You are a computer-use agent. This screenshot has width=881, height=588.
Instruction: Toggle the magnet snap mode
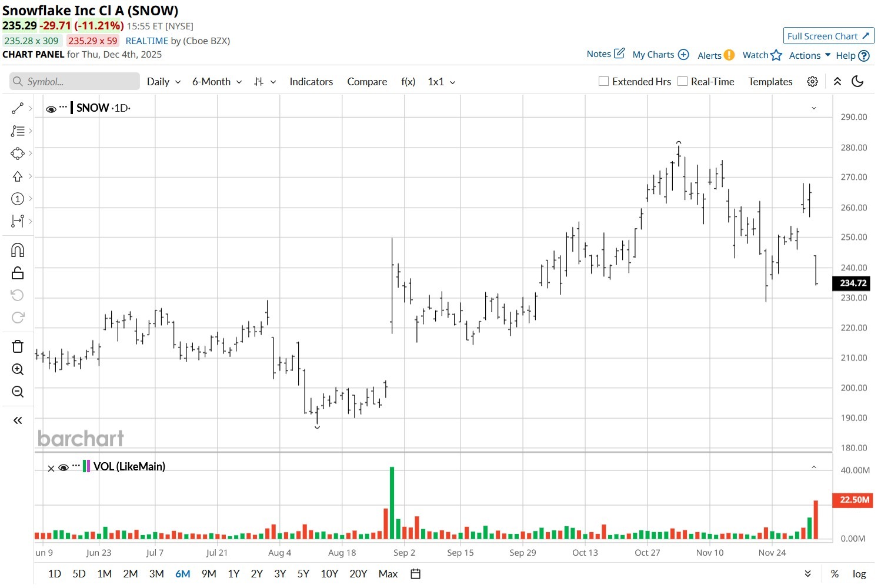[x=18, y=250]
